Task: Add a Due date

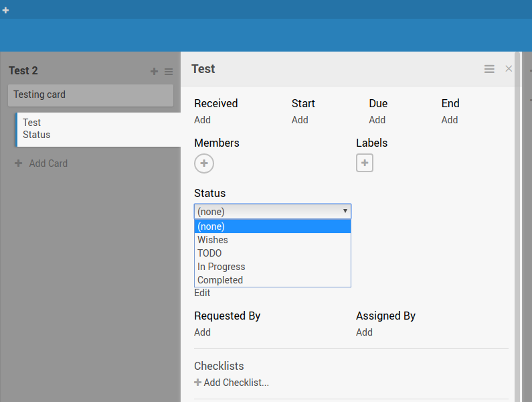Action: click(377, 120)
